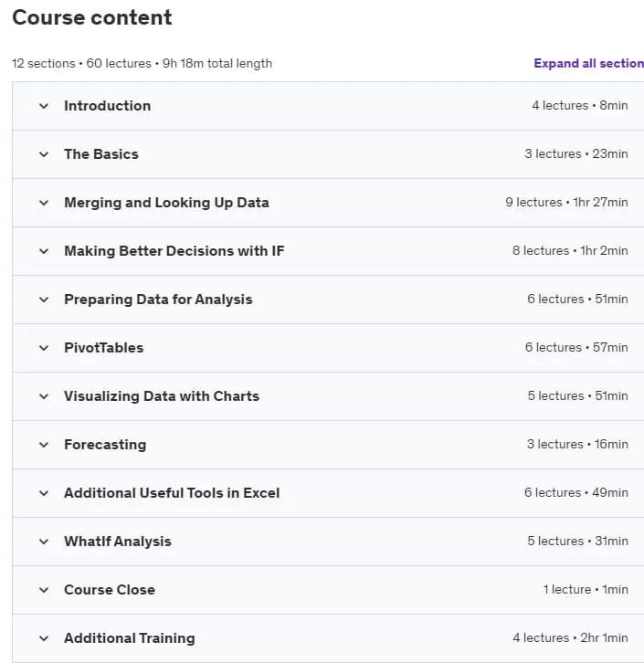This screenshot has height=663, width=644.
Task: Click chevron beside Additional Useful Tools in Excel
Action: tap(44, 493)
